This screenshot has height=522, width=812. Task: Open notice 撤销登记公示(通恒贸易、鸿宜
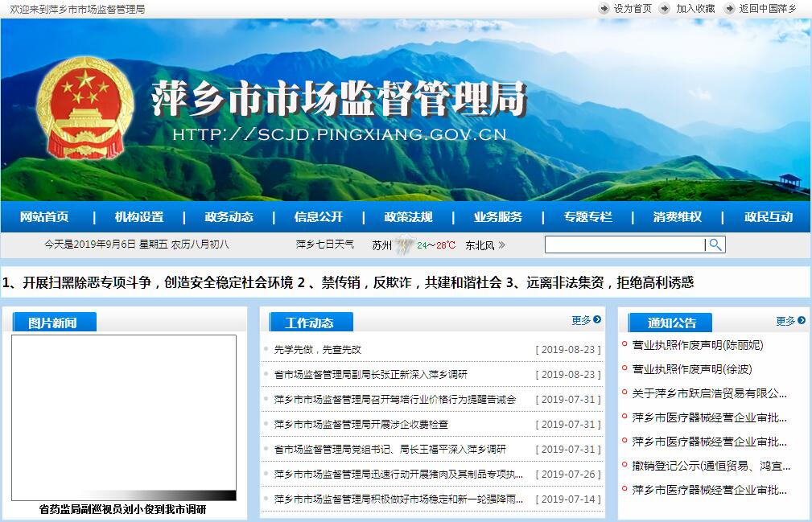tap(711, 467)
